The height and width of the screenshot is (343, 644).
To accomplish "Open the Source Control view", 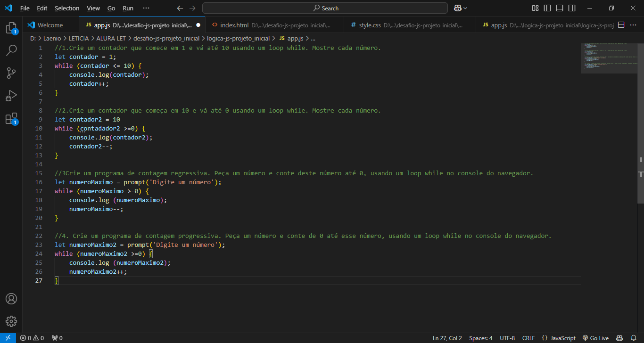I will 11,73.
